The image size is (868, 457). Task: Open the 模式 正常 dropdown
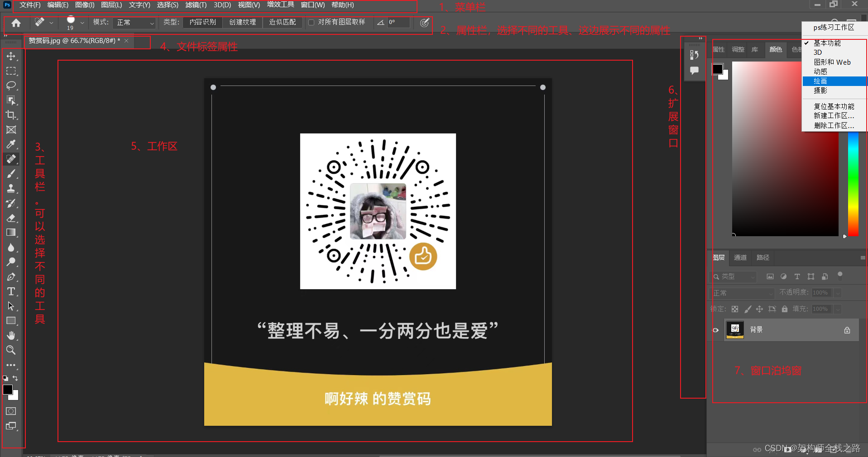click(x=135, y=22)
